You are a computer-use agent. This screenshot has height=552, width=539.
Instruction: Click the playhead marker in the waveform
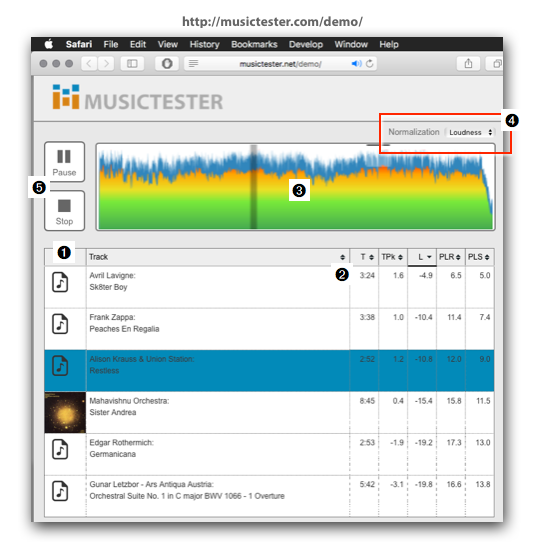pos(253,187)
